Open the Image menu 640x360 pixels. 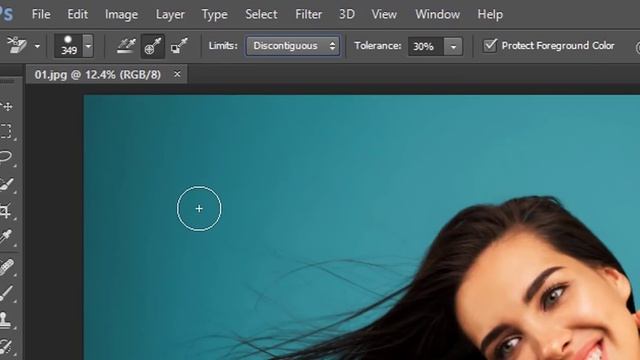[x=121, y=14]
